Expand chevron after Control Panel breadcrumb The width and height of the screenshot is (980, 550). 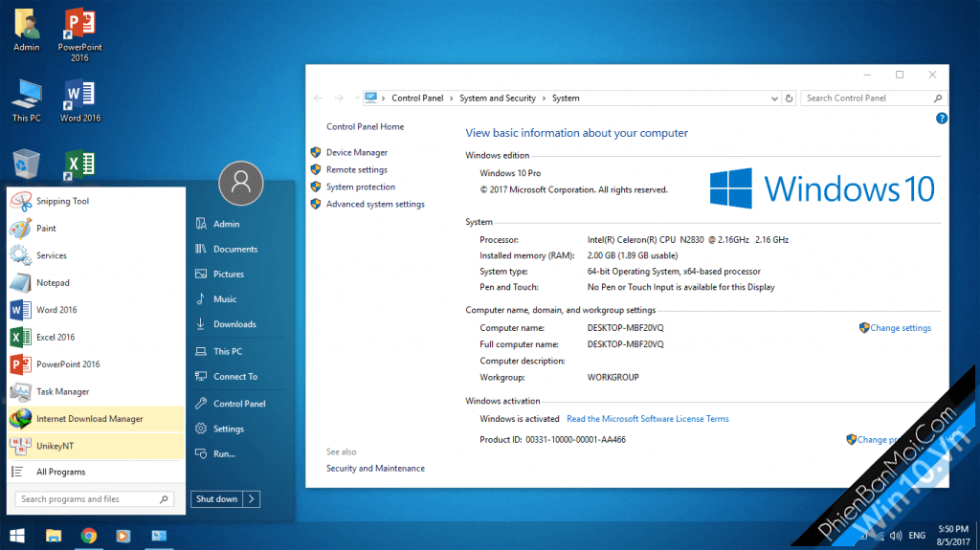point(453,99)
